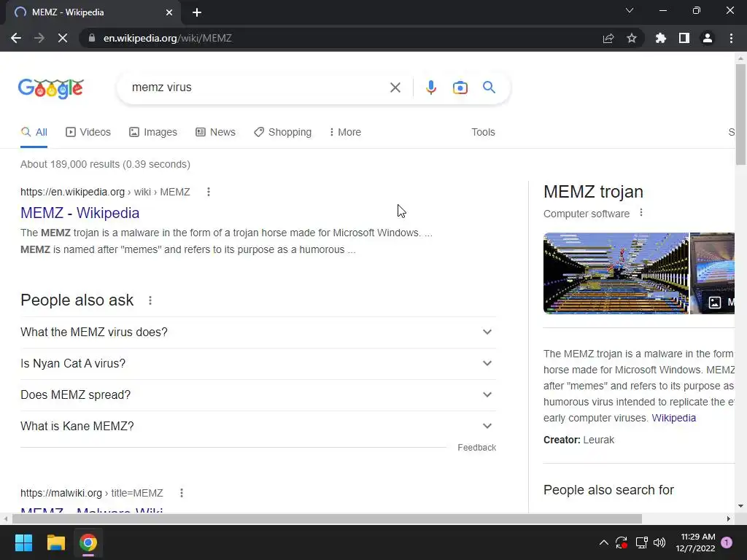Switch to News results tab
Viewport: 747px width, 560px height.
click(x=215, y=133)
